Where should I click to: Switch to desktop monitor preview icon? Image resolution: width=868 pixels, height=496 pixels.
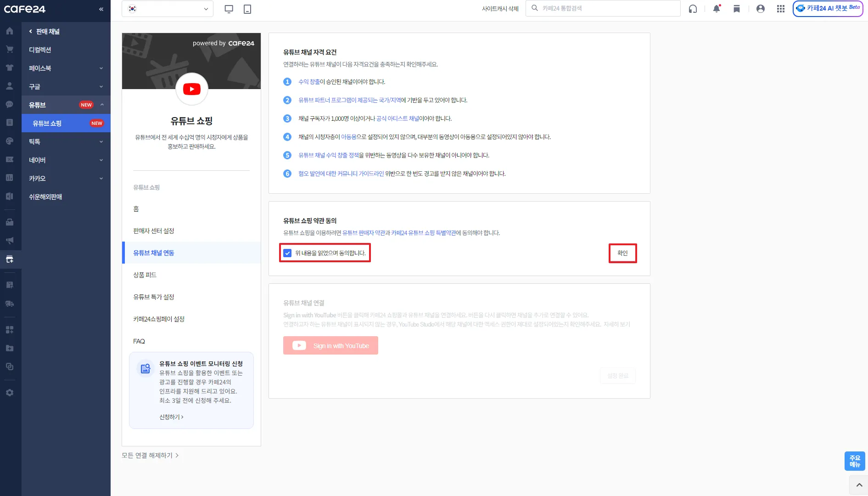229,9
